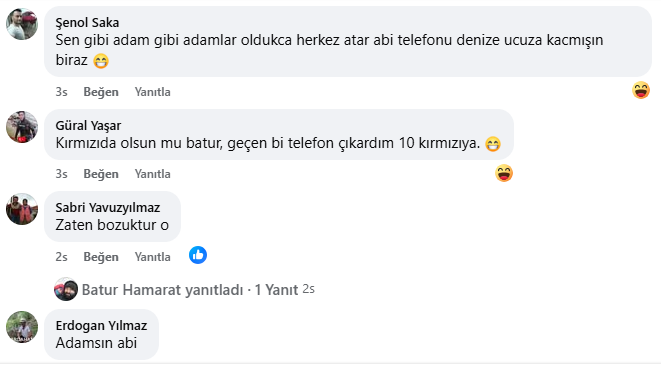Image resolution: width=661 pixels, height=370 pixels.
Task: Open the Sabri Yavuzyılmaz name link
Action: (108, 207)
